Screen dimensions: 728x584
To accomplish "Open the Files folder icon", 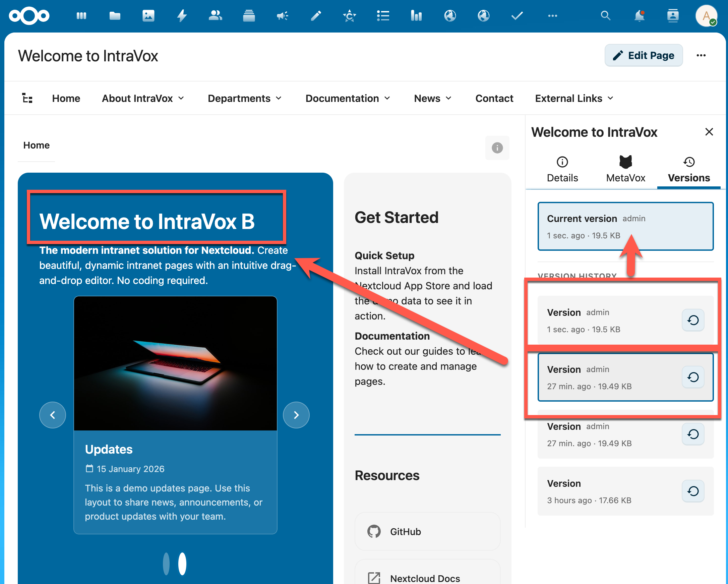I will click(115, 15).
